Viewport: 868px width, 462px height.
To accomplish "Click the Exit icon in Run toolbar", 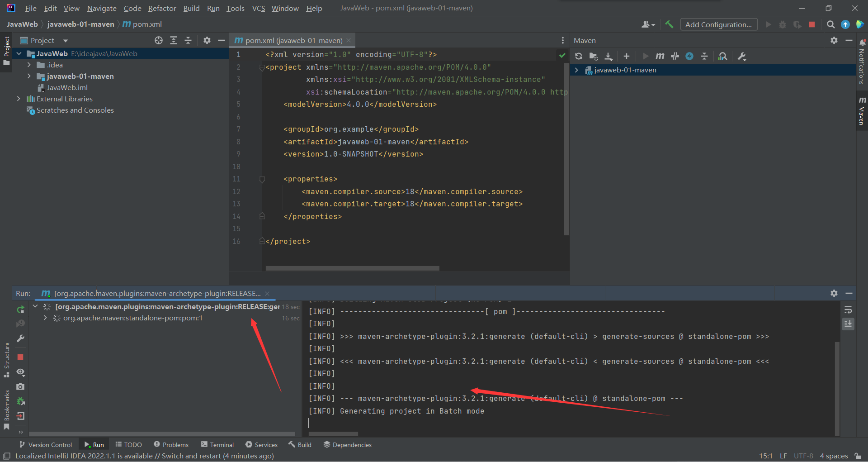I will coord(20,416).
